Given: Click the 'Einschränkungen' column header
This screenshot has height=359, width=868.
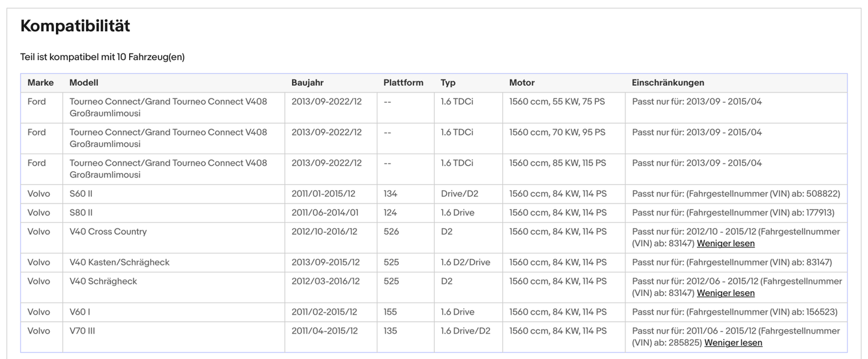Looking at the screenshot, I should (667, 83).
